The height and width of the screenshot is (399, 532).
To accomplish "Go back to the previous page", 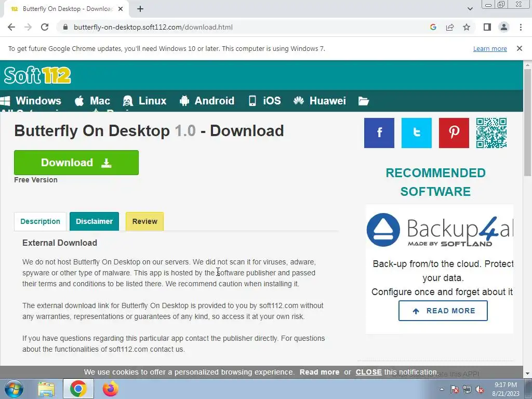I will [11, 27].
